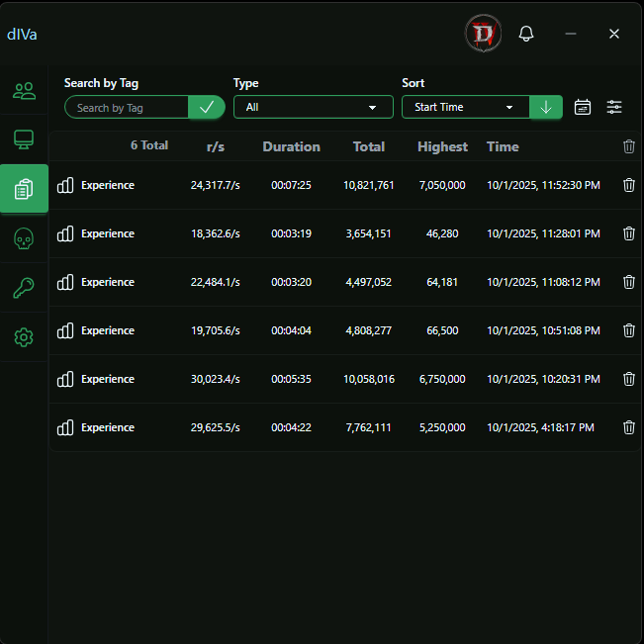Click the Duration column header
This screenshot has width=644, height=644.
(x=291, y=146)
